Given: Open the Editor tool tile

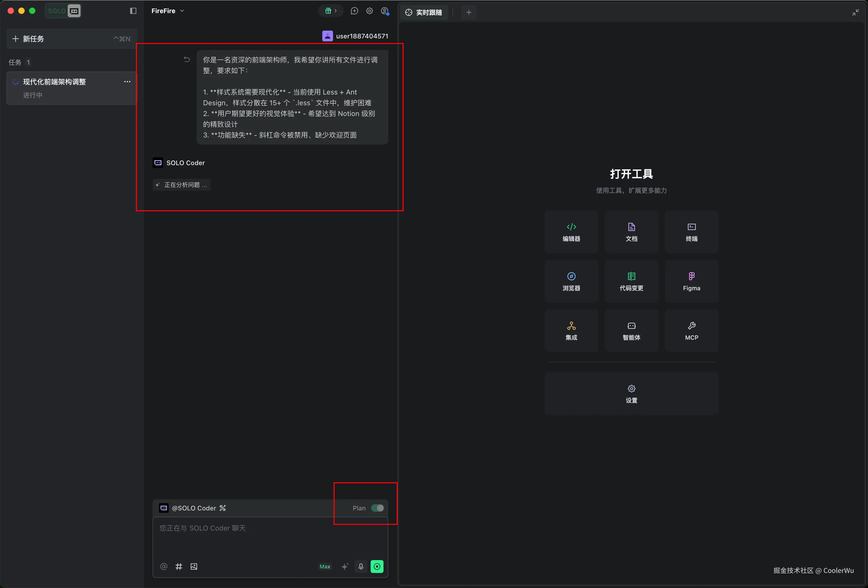Looking at the screenshot, I should coord(571,232).
